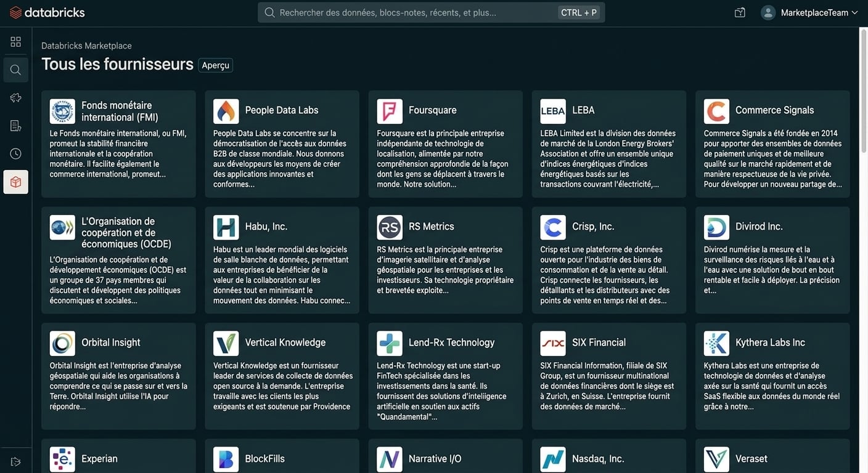Click the OCDE organisation card title
The width and height of the screenshot is (868, 473).
click(x=126, y=232)
